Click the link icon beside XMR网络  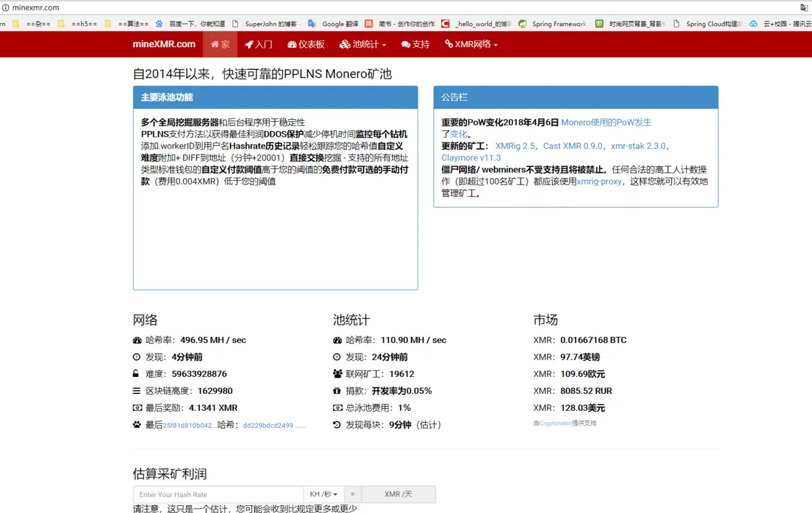pyautogui.click(x=449, y=44)
